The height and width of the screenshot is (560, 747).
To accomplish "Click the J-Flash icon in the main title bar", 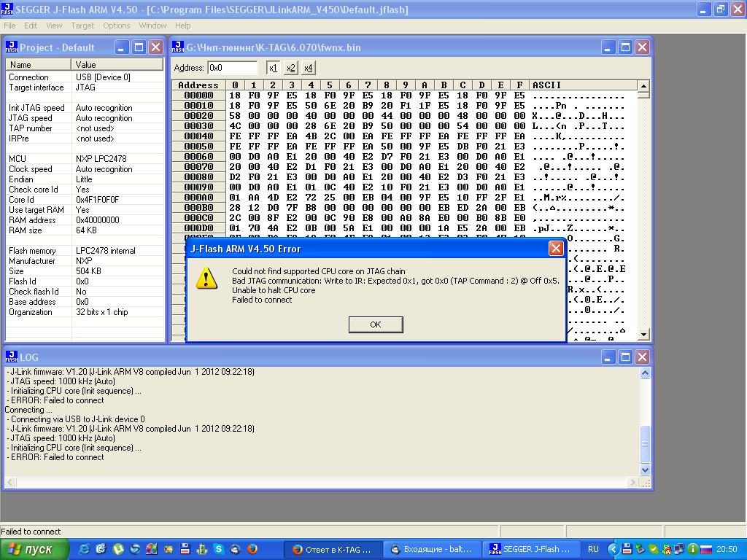I will [x=7, y=9].
